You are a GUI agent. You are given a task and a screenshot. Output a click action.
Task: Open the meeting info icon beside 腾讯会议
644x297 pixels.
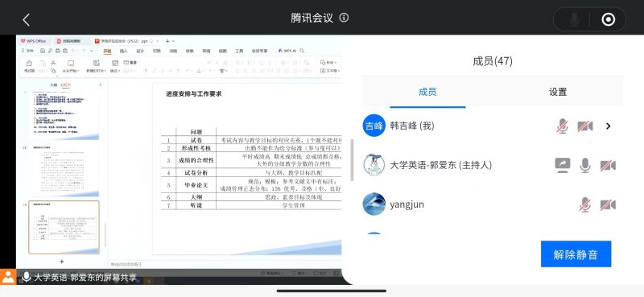pyautogui.click(x=344, y=18)
